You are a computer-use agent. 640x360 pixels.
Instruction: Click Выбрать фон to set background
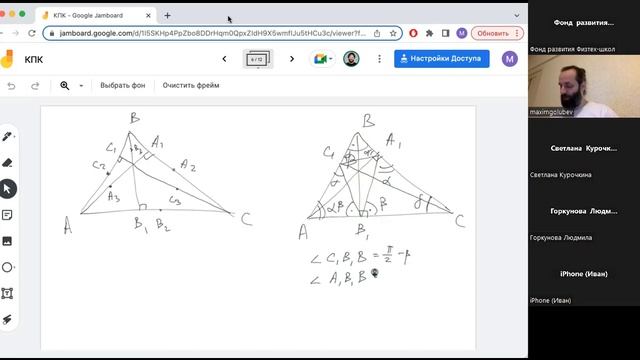point(122,85)
